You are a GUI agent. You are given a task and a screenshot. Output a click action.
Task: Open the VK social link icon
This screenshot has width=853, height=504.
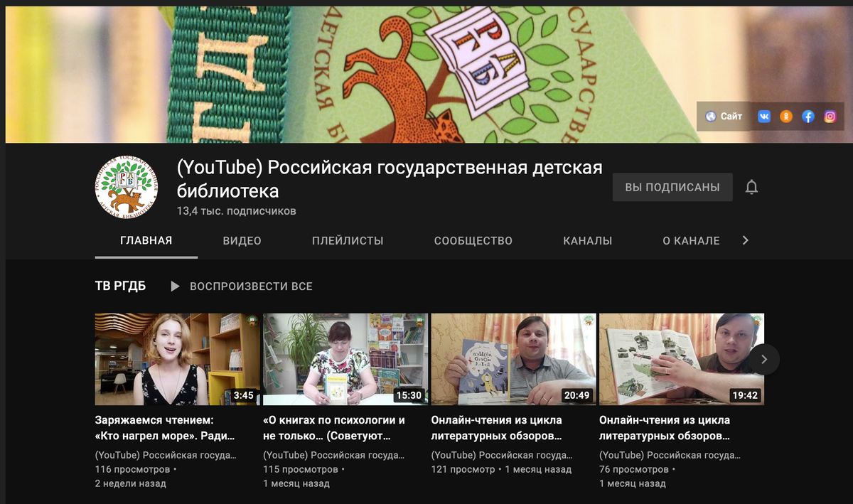764,117
